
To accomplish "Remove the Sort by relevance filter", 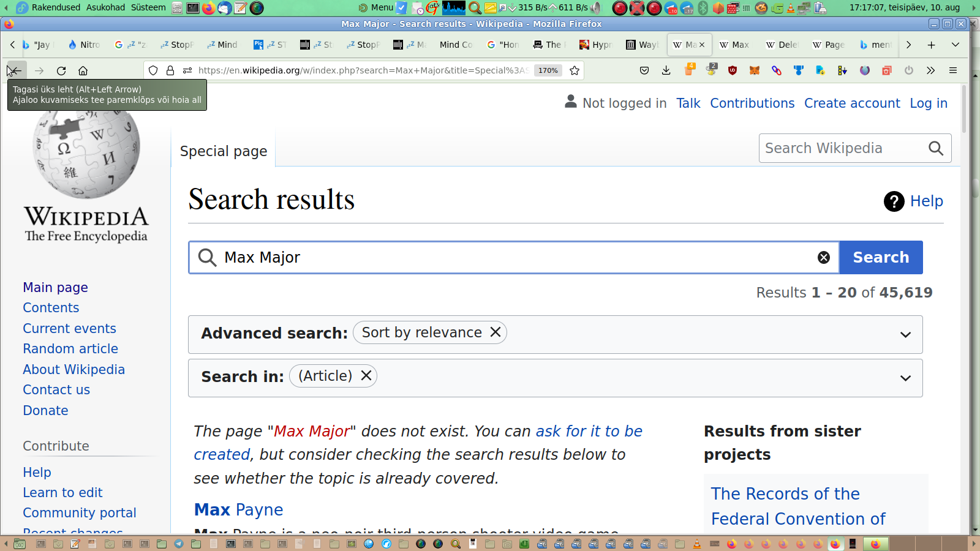I will coord(496,332).
